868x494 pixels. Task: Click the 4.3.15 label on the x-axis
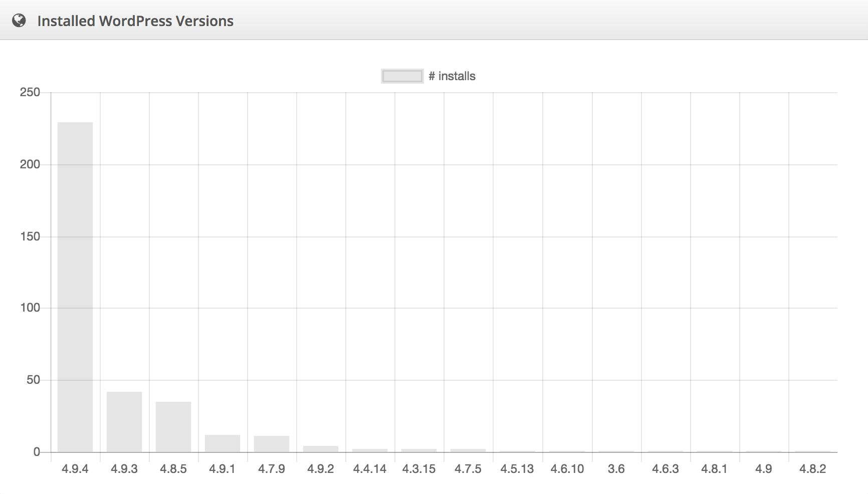419,469
